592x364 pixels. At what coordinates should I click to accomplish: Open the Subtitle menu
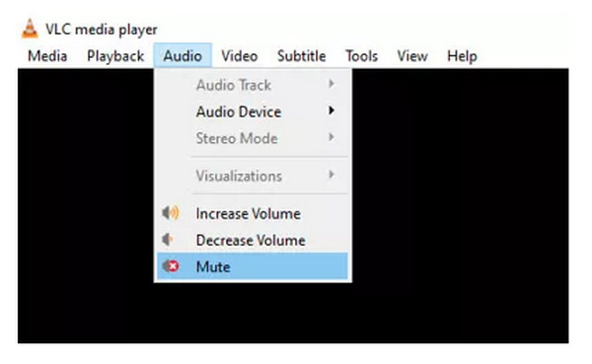point(301,56)
